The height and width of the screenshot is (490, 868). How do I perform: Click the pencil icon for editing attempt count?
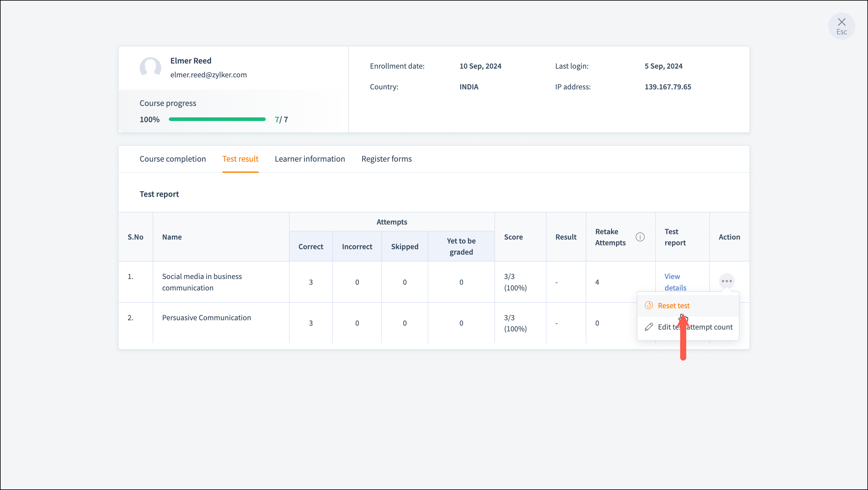coord(649,327)
